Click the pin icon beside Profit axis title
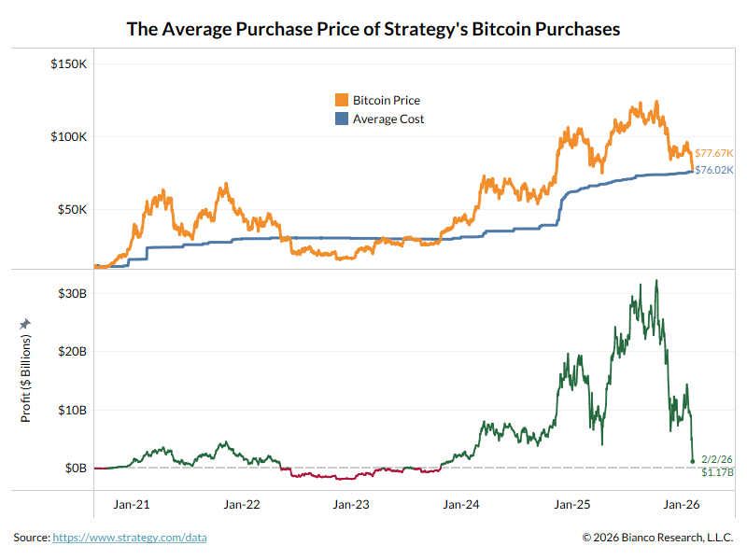This screenshot has height=560, width=747. coord(25,323)
